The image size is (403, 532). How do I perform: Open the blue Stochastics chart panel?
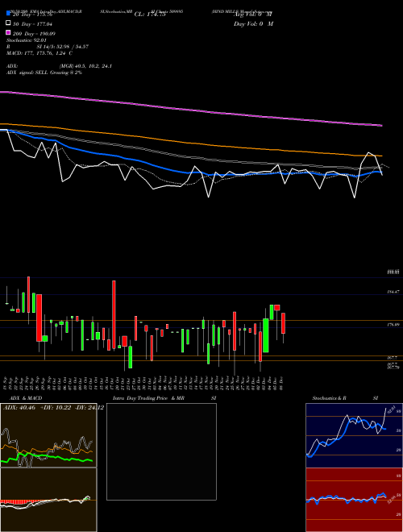coord(354,435)
